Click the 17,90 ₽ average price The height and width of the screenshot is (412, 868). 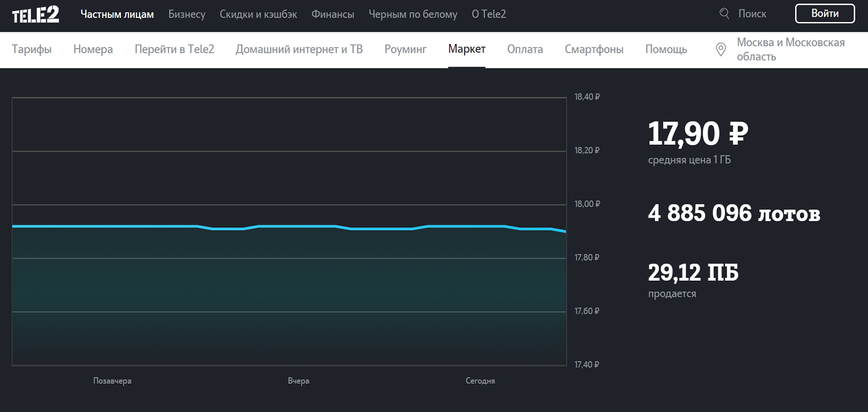click(698, 134)
